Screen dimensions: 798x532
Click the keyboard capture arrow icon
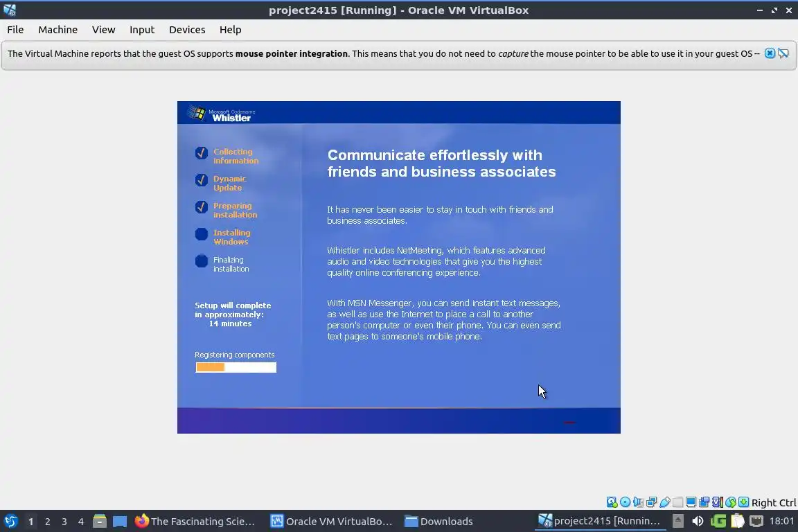click(x=743, y=502)
